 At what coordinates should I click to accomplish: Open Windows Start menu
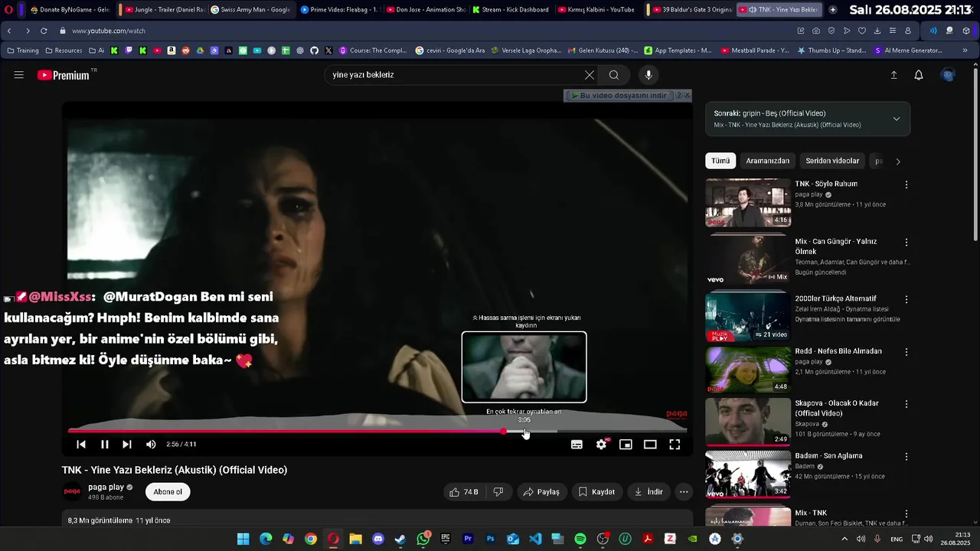(x=243, y=539)
